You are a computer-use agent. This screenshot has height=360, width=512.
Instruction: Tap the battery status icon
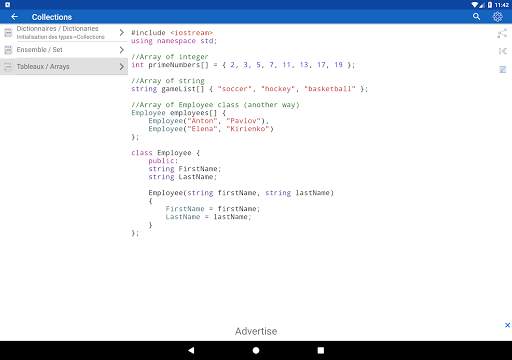(490, 5)
